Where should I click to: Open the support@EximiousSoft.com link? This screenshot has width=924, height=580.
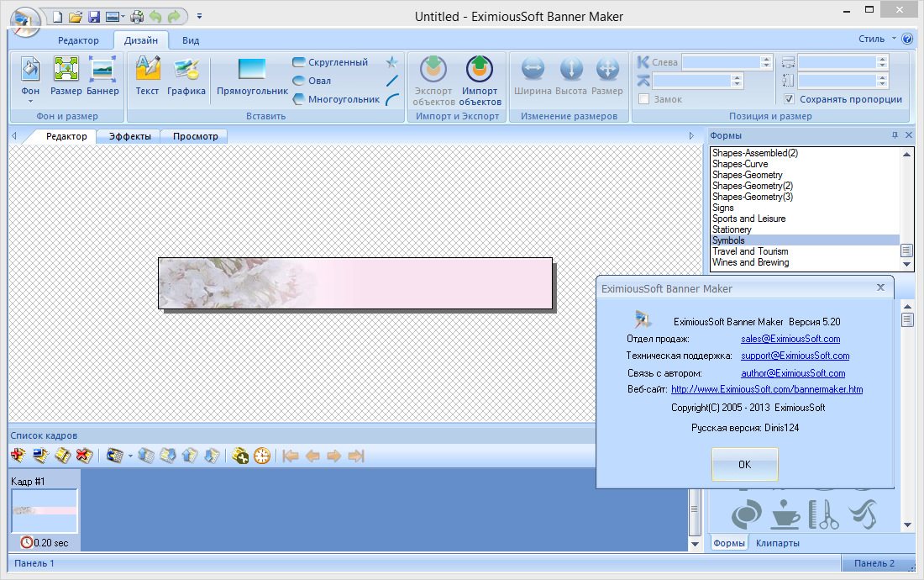pos(795,356)
